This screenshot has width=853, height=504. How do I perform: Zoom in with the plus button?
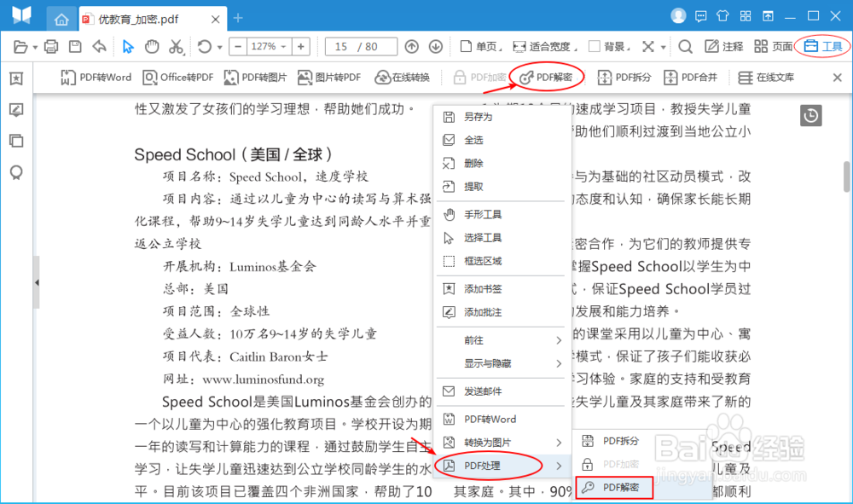coord(301,47)
